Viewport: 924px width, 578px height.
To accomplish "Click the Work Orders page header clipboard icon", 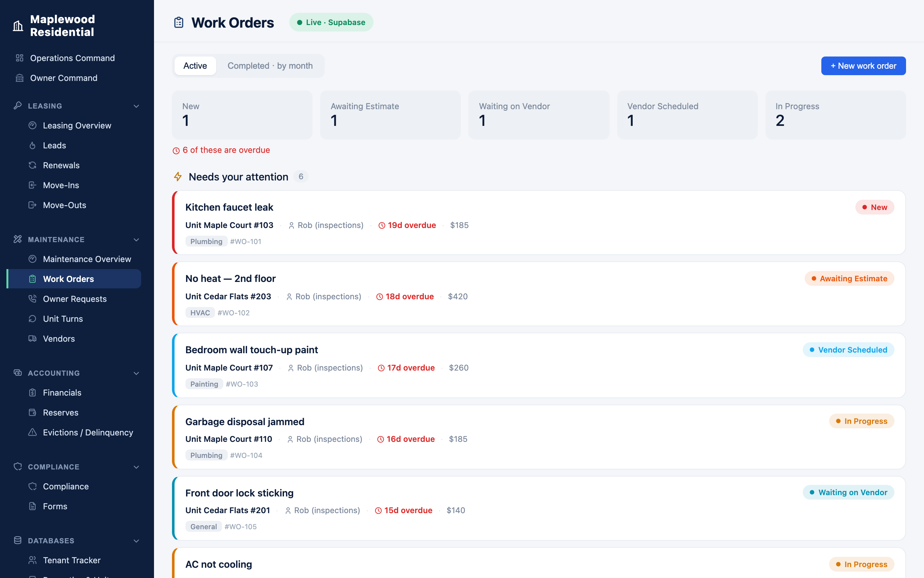I will 179,22.
